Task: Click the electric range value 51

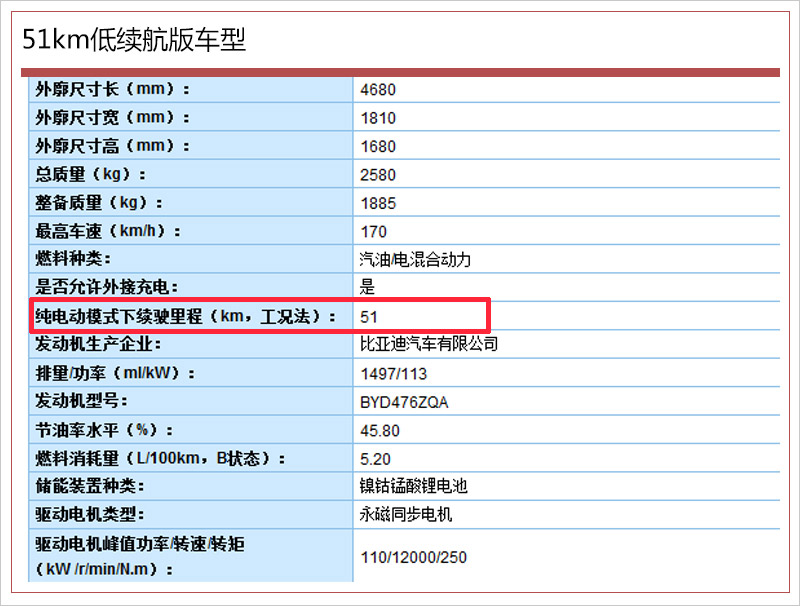Action: 368,317
